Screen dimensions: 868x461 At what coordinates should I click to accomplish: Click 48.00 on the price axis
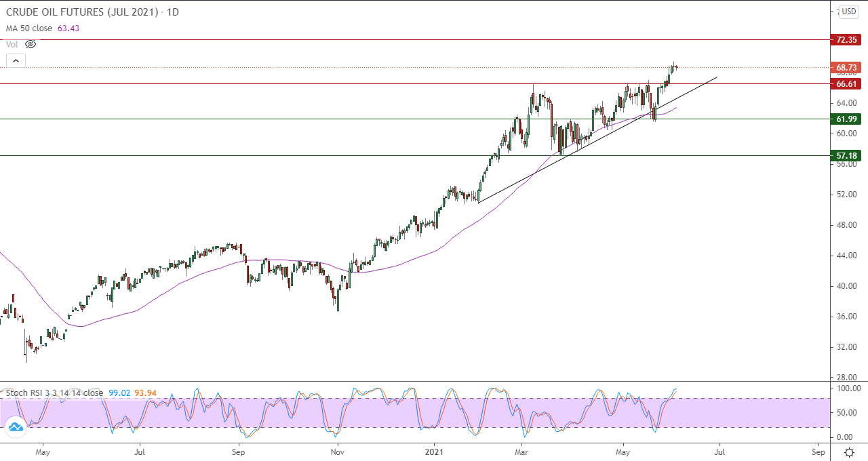tap(846, 225)
